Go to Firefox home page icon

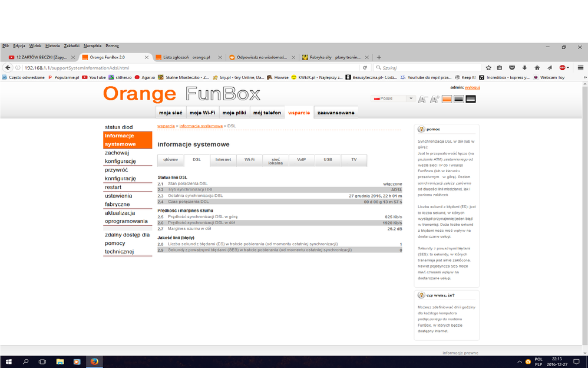pyautogui.click(x=536, y=68)
